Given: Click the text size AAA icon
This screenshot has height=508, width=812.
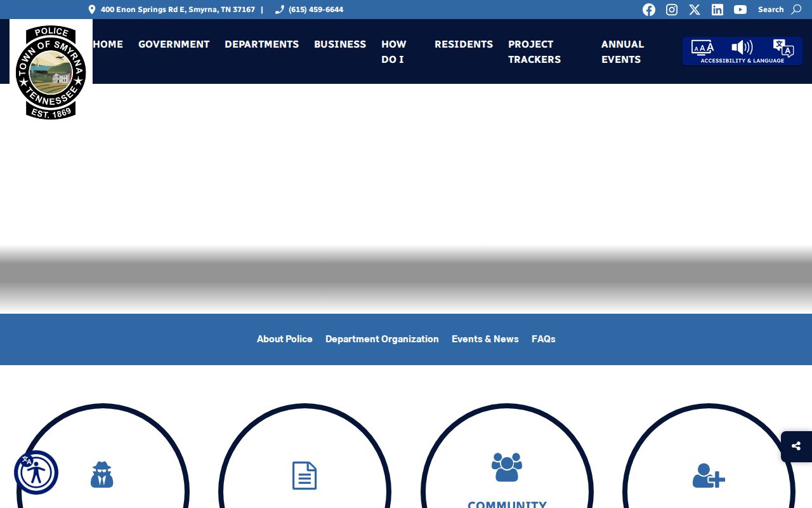Looking at the screenshot, I should coord(703,48).
